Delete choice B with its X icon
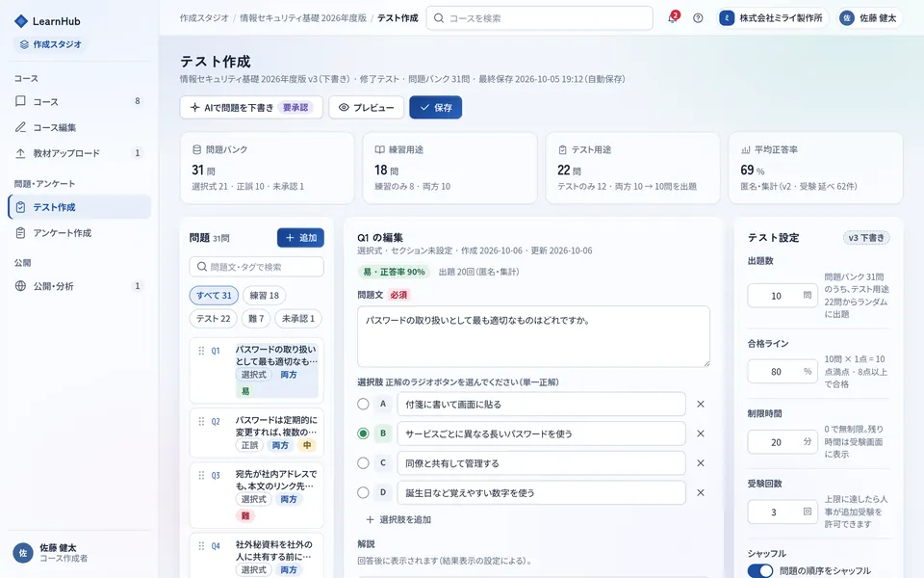This screenshot has height=578, width=924. coord(701,433)
